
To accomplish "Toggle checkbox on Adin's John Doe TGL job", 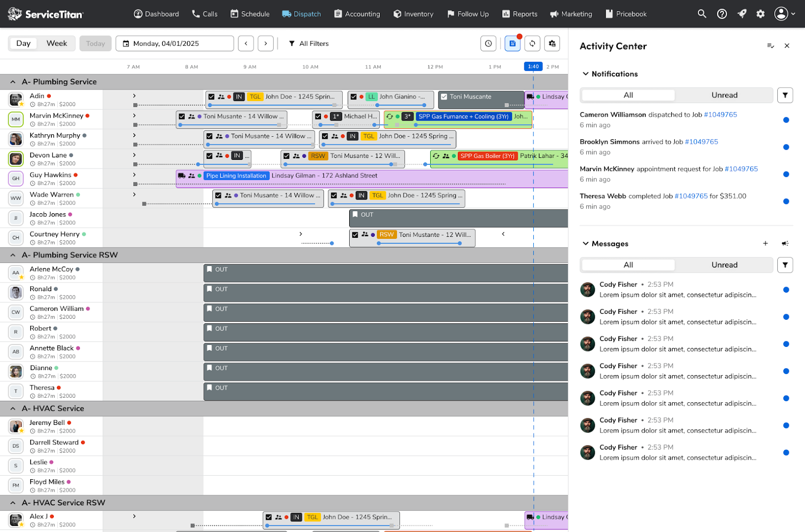I will tap(211, 97).
